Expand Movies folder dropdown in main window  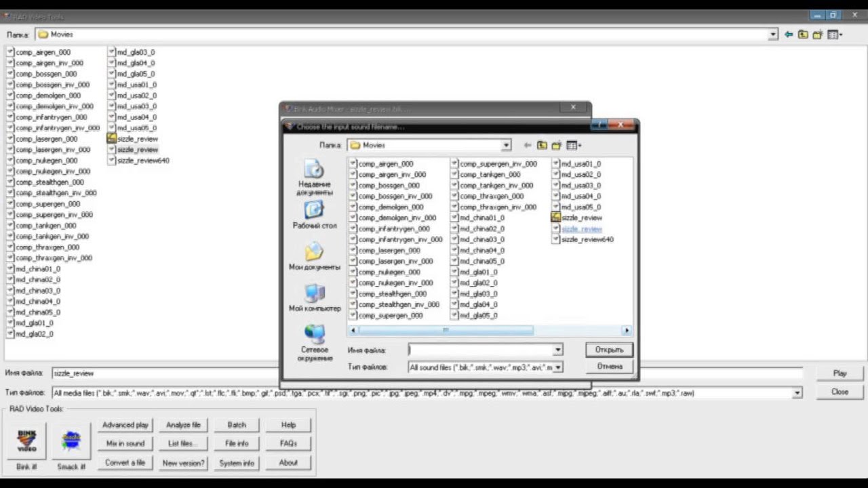pos(772,35)
